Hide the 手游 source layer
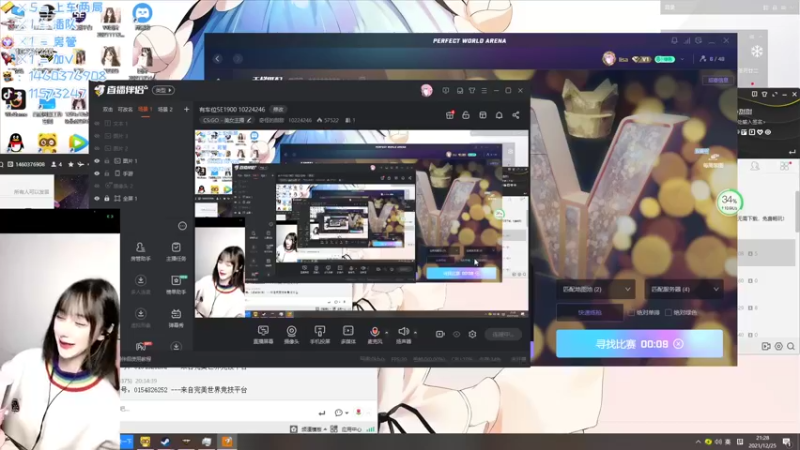Image resolution: width=800 pixels, height=450 pixels. coord(97,173)
